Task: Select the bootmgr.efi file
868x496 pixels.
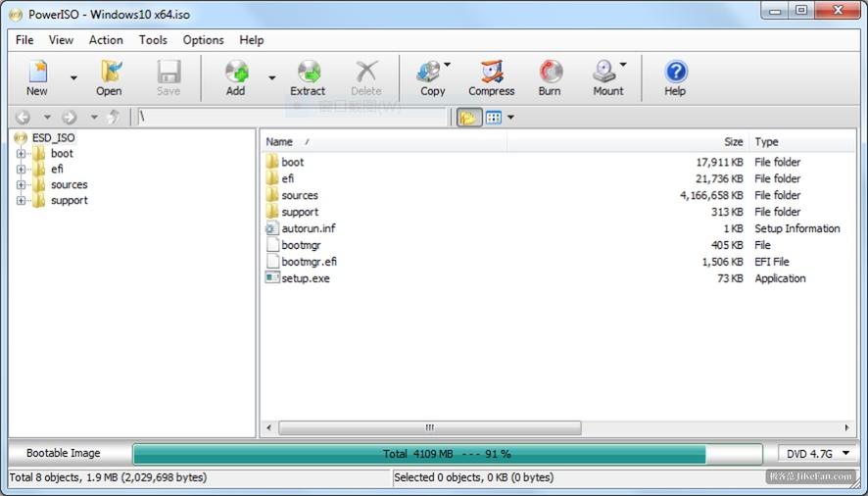Action: point(309,262)
